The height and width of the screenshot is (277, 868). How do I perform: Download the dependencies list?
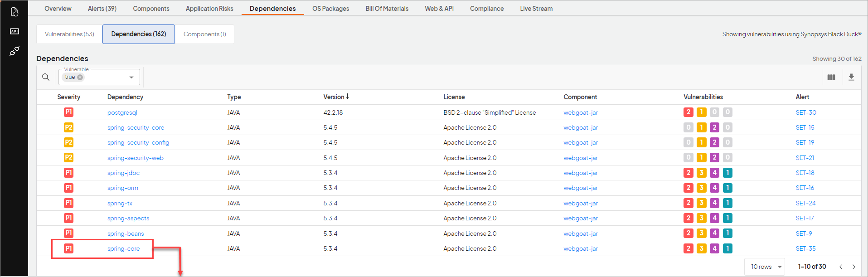pos(851,77)
